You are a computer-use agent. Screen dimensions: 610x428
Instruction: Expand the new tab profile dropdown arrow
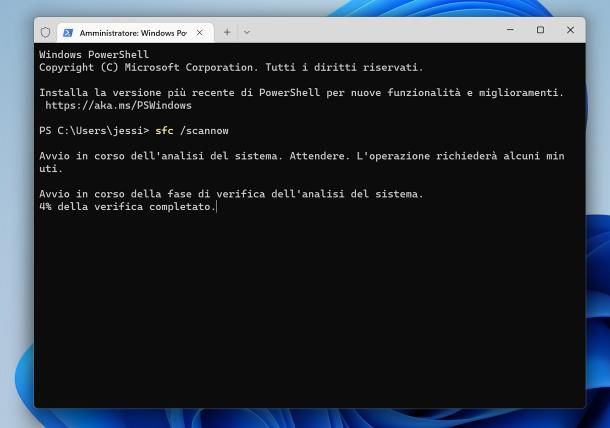click(x=247, y=32)
